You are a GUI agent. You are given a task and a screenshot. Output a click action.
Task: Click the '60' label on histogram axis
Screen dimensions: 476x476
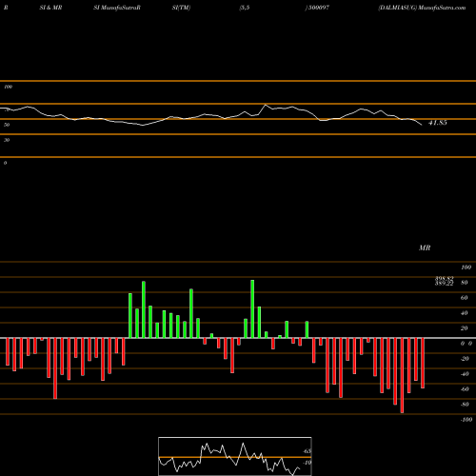pyautogui.click(x=464, y=298)
